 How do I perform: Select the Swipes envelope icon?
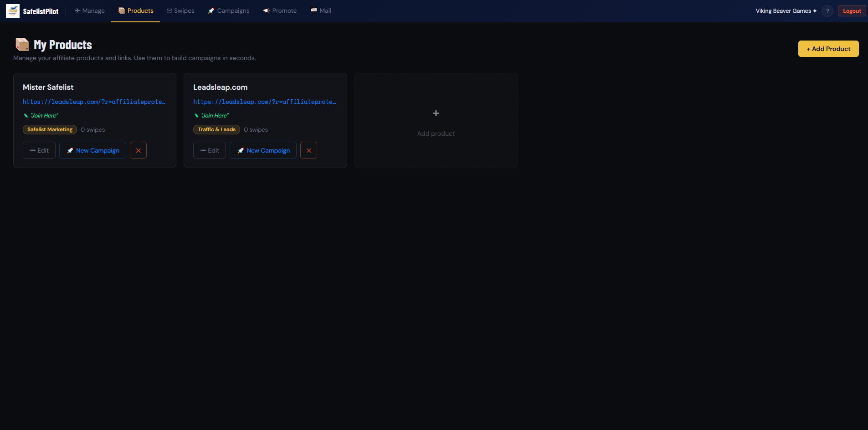169,10
